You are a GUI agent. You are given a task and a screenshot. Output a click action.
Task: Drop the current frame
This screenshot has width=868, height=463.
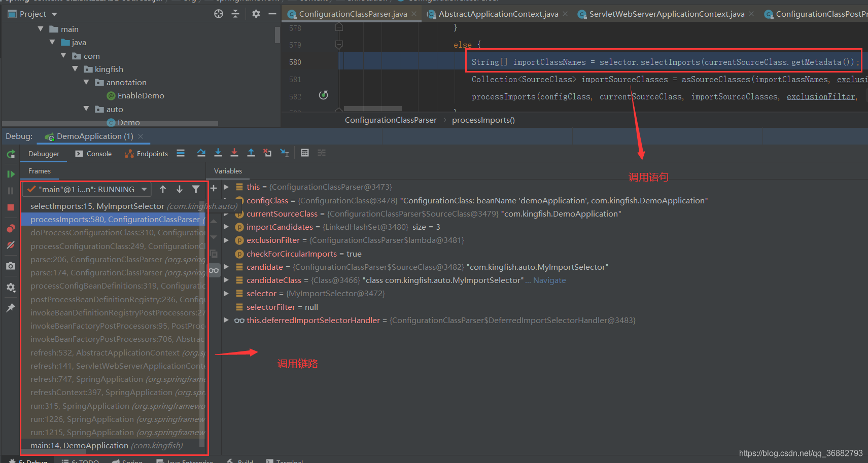point(267,153)
